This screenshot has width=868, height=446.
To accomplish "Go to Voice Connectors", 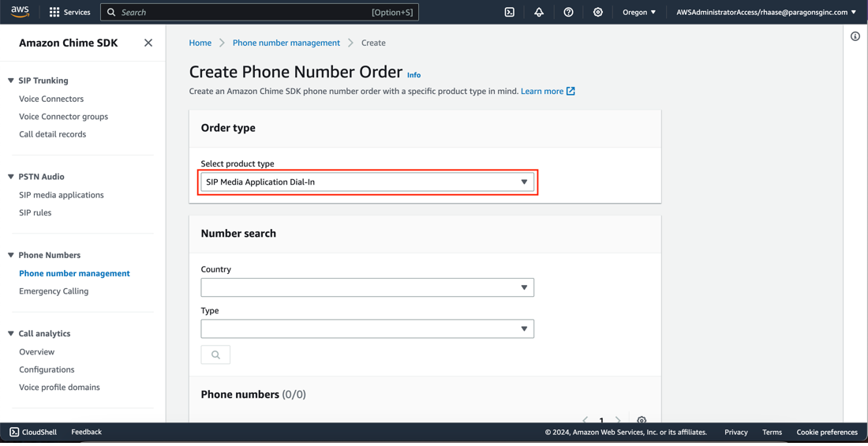I will (51, 99).
